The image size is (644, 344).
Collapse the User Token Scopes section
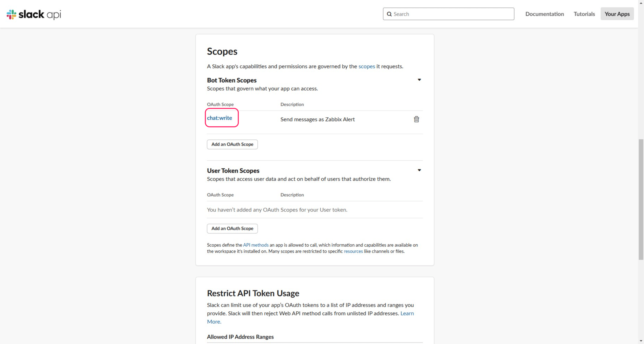[419, 170]
